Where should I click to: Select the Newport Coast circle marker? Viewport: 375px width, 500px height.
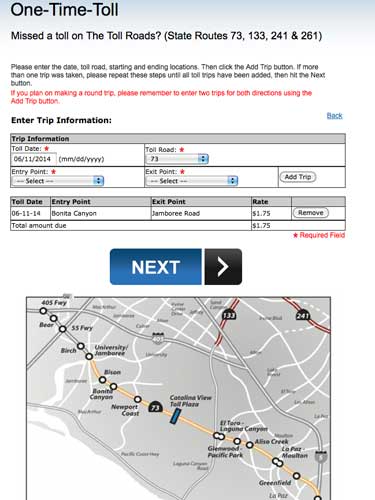pyautogui.click(x=138, y=399)
